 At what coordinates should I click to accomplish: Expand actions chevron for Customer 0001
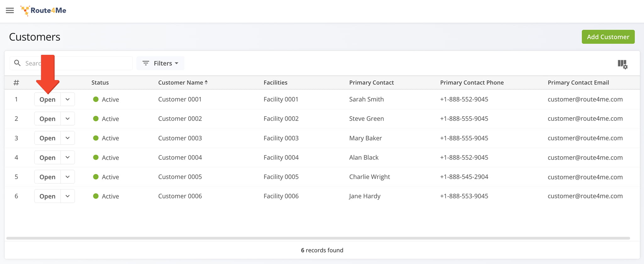(x=68, y=99)
